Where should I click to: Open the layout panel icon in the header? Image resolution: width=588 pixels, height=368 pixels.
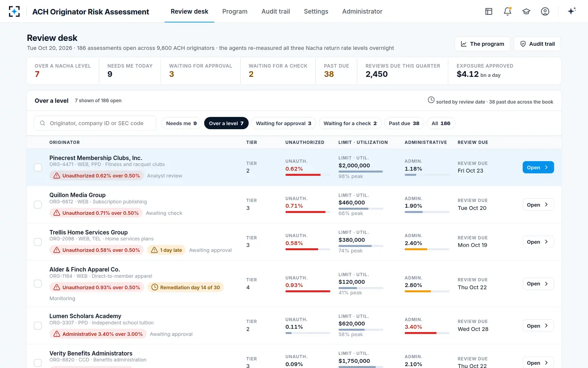tap(489, 11)
